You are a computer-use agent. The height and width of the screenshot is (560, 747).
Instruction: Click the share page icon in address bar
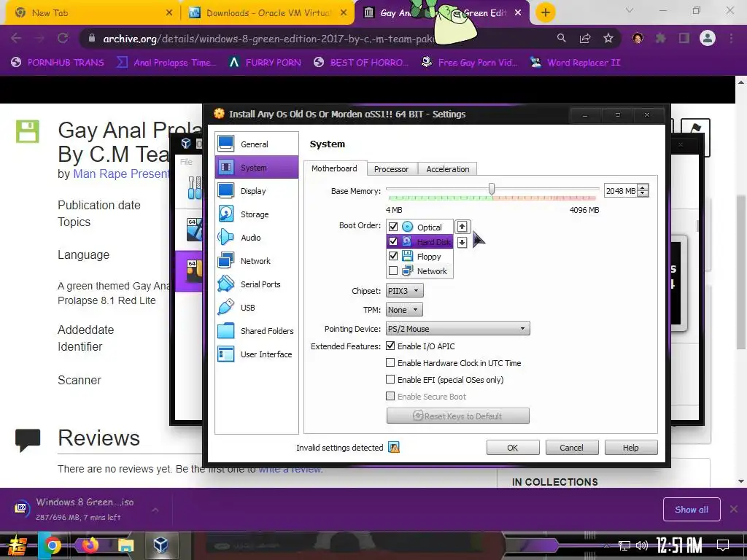pos(585,39)
